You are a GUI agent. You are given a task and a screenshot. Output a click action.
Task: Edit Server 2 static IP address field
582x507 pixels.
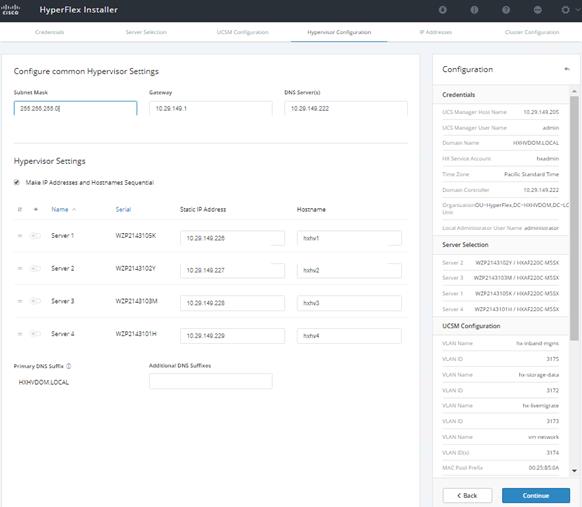tap(232, 271)
